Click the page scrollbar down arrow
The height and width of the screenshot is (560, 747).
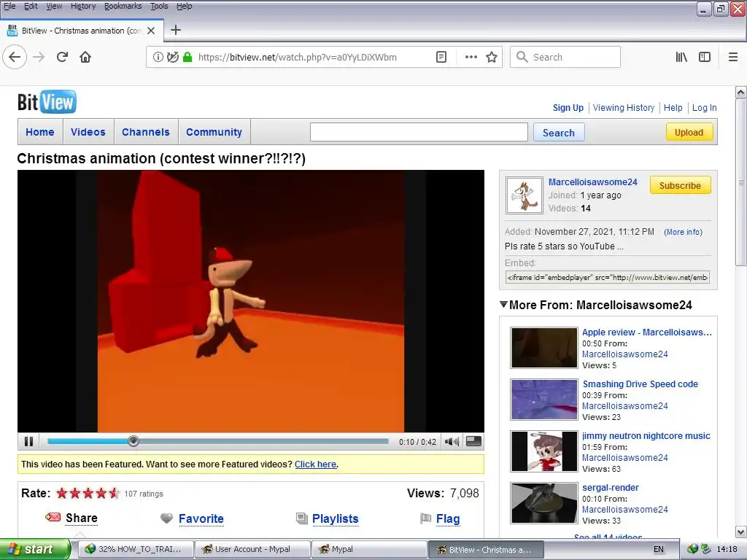(741, 532)
